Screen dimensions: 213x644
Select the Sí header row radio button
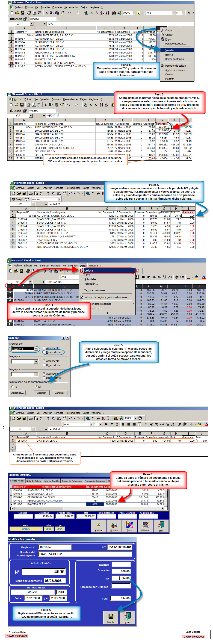coord(12,387)
